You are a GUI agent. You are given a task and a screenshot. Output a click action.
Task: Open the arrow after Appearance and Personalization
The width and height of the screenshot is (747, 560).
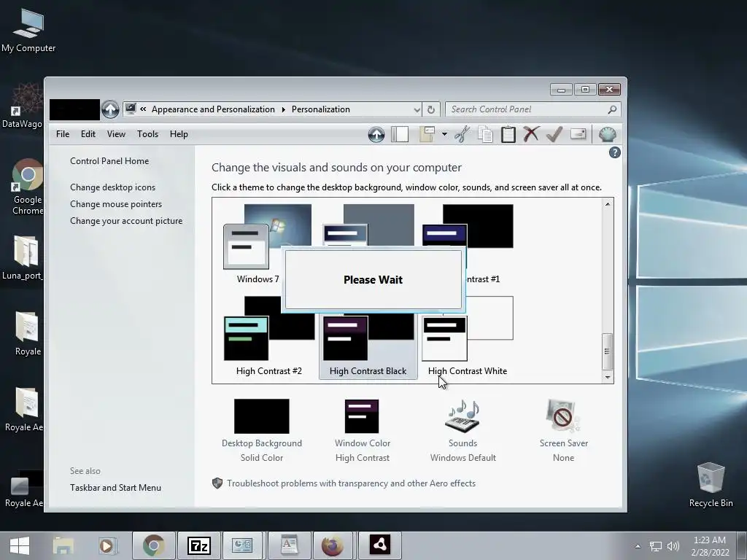click(x=284, y=109)
